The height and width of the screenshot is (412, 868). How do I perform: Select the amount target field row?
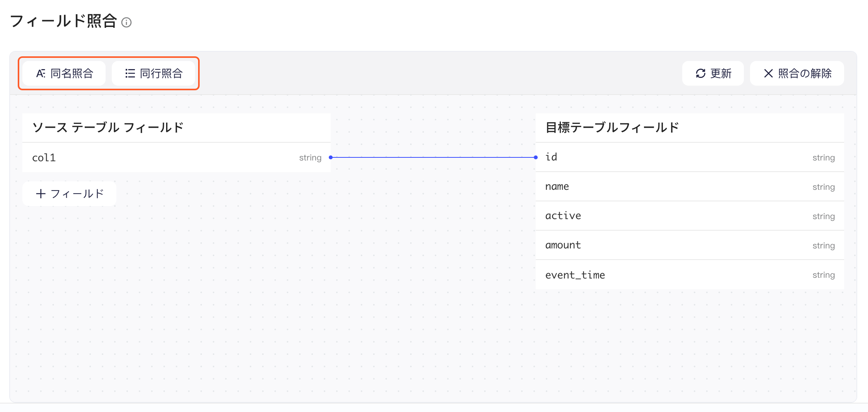(690, 245)
